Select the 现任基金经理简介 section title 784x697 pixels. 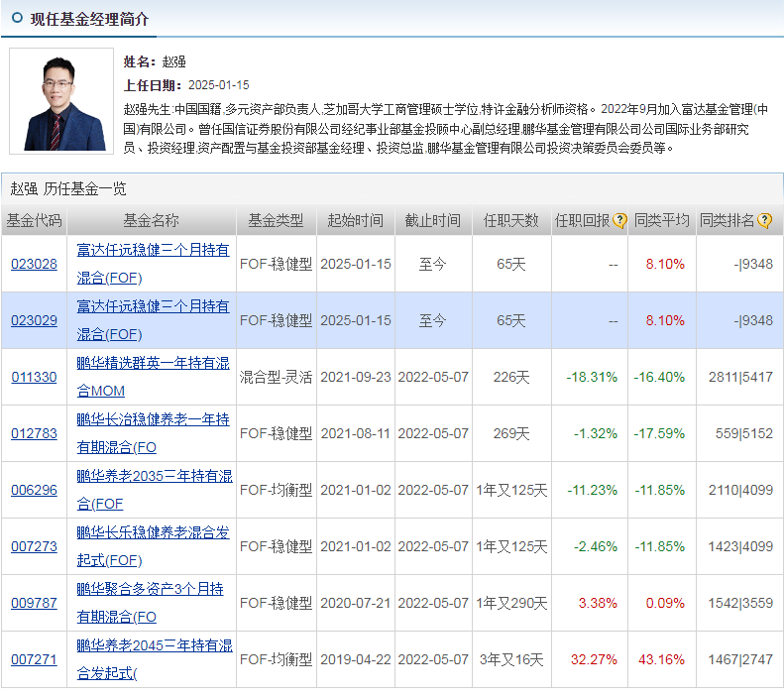89,19
